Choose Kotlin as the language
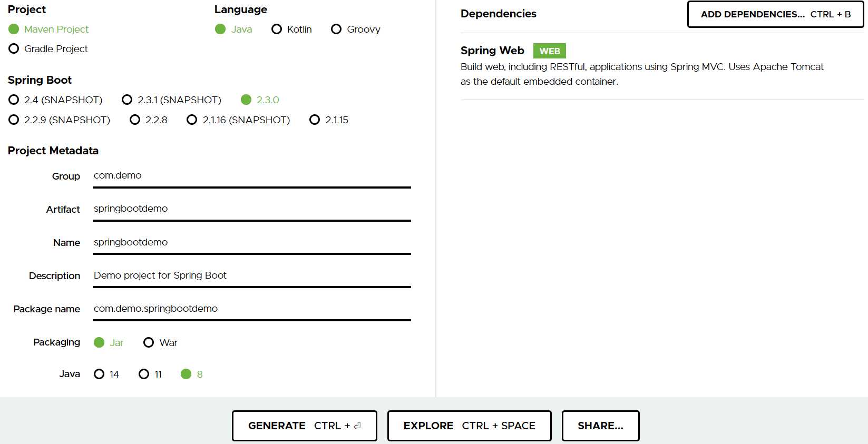Image resolution: width=868 pixels, height=444 pixels. click(x=291, y=29)
